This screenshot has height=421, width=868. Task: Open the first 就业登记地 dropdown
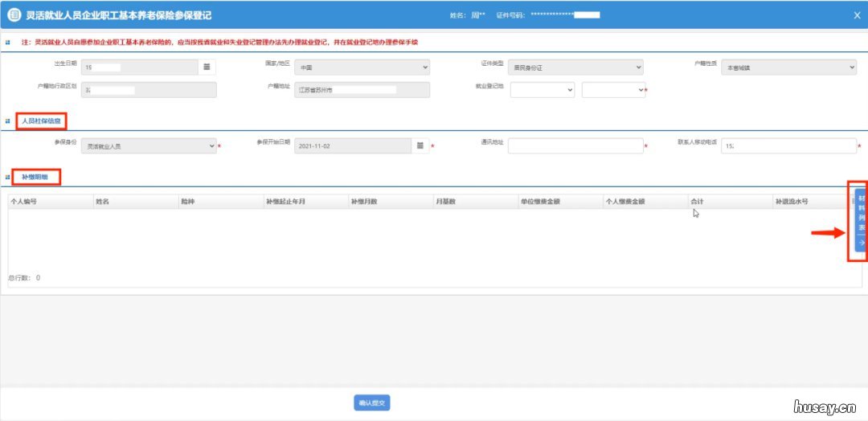point(542,90)
